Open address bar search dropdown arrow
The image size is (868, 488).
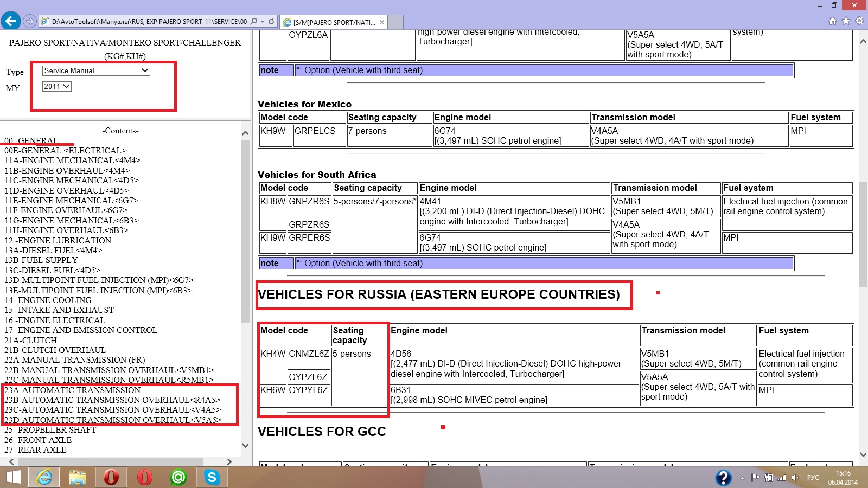[x=263, y=22]
